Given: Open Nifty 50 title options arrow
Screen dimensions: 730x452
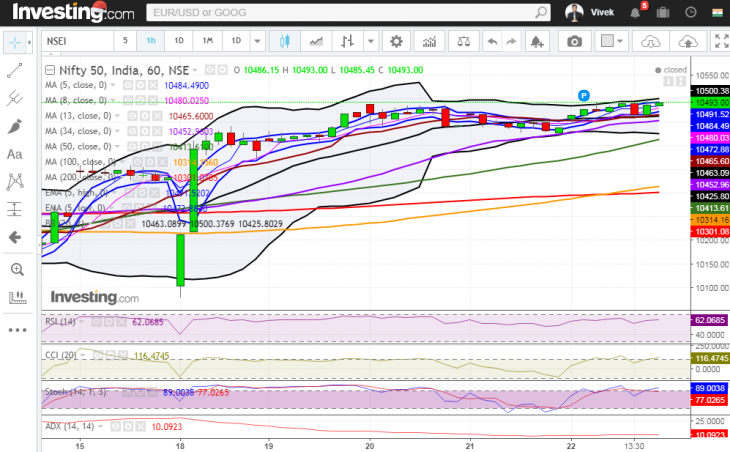Looking at the screenshot, I should pos(196,70).
